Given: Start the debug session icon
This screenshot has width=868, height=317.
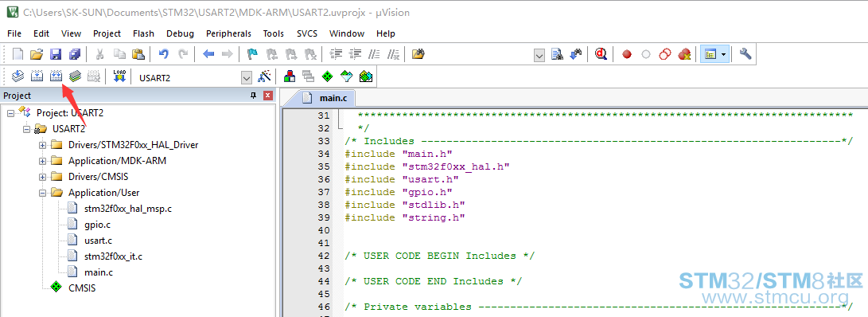Looking at the screenshot, I should [601, 54].
